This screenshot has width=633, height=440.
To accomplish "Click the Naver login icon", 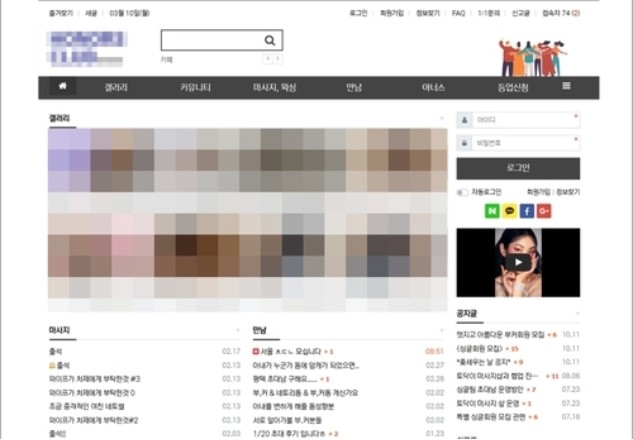I will (x=492, y=211).
